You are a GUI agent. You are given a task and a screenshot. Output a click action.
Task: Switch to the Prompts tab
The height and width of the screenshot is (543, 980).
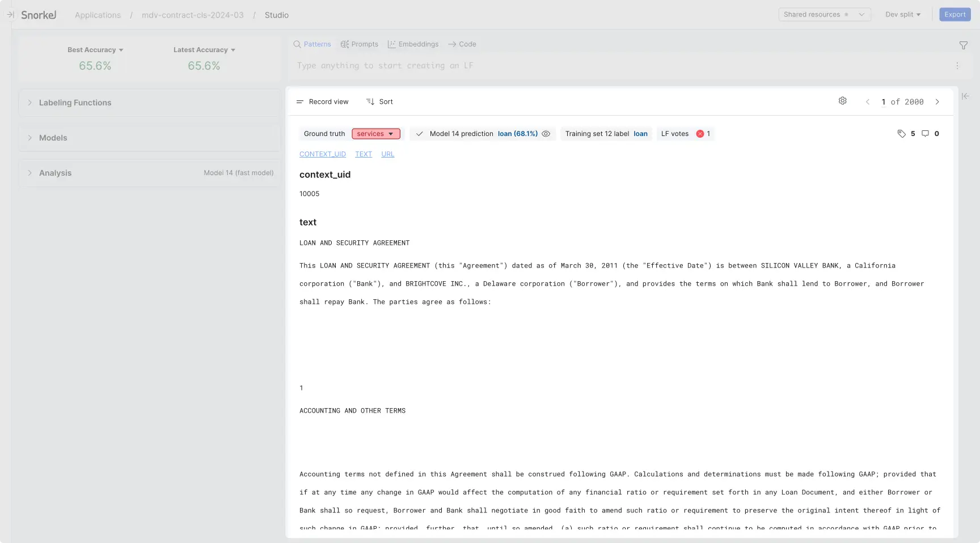coord(359,44)
